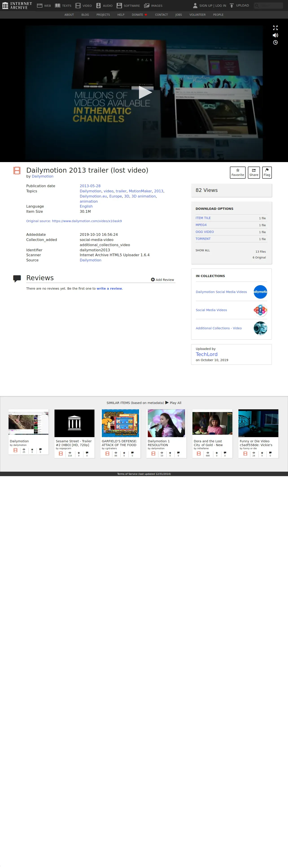
Task: Open the Software section
Action: click(x=128, y=5)
